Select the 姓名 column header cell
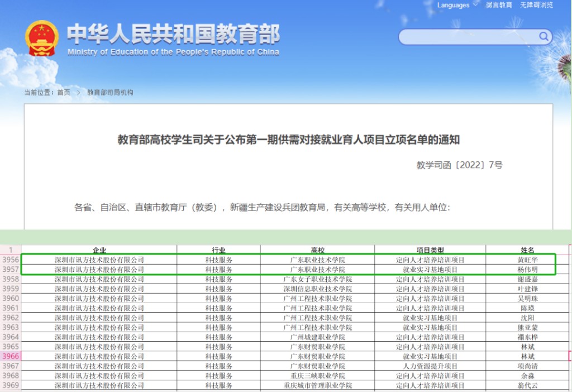 [x=527, y=250]
